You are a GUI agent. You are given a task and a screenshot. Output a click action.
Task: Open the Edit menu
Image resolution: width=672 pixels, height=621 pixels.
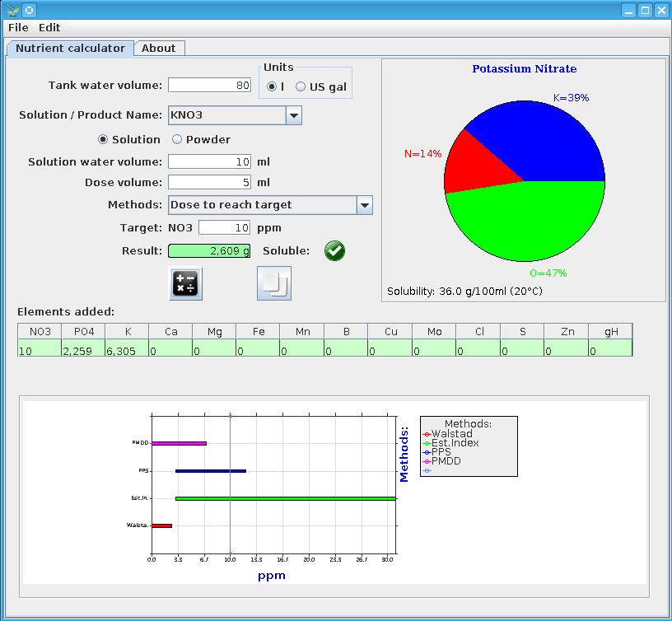click(x=49, y=27)
